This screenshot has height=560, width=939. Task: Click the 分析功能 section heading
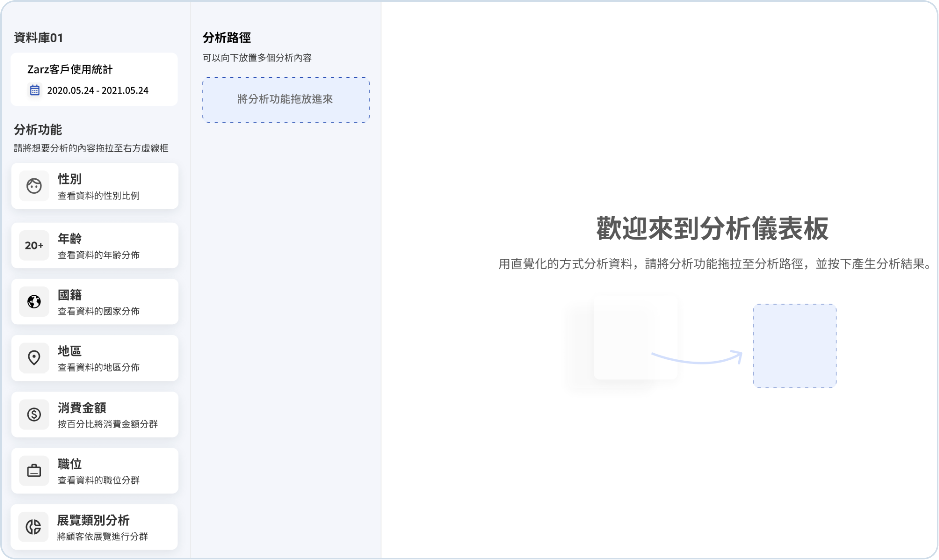tap(38, 130)
